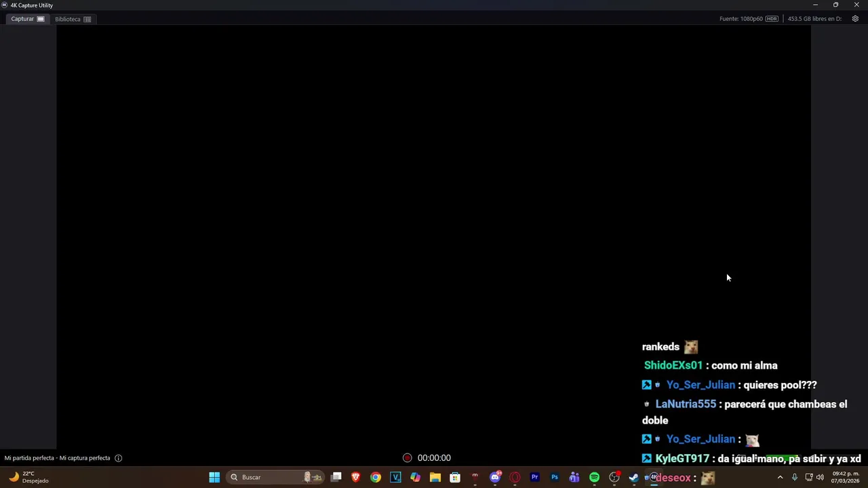Click the 00:00:00 recording timer

(434, 458)
